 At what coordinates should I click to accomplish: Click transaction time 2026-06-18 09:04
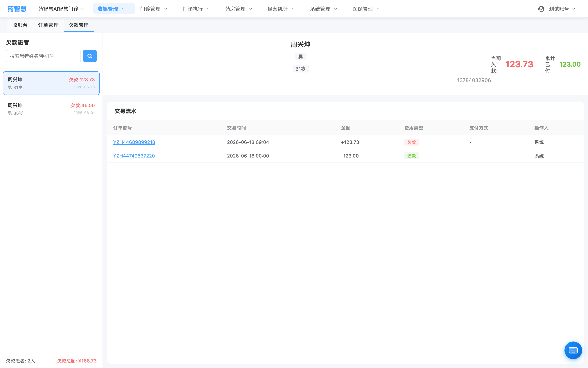click(x=248, y=142)
